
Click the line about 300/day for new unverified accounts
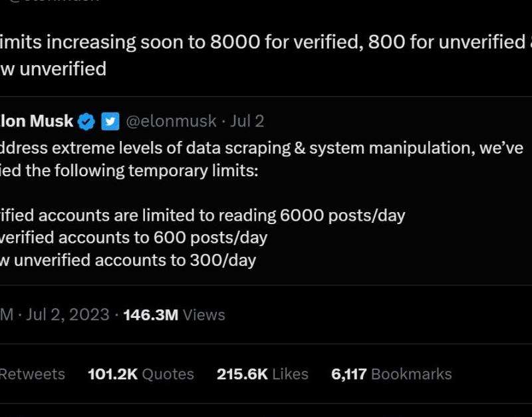[x=128, y=260]
